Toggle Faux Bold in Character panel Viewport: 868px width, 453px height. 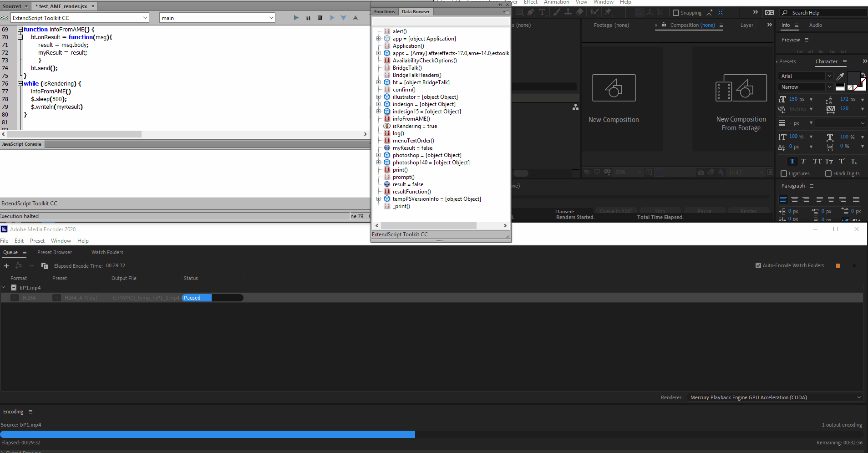pyautogui.click(x=792, y=161)
